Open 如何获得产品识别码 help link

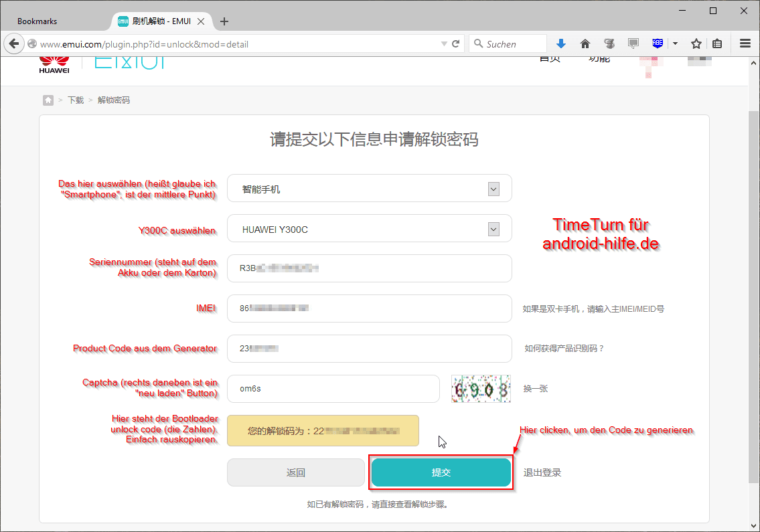pyautogui.click(x=564, y=349)
